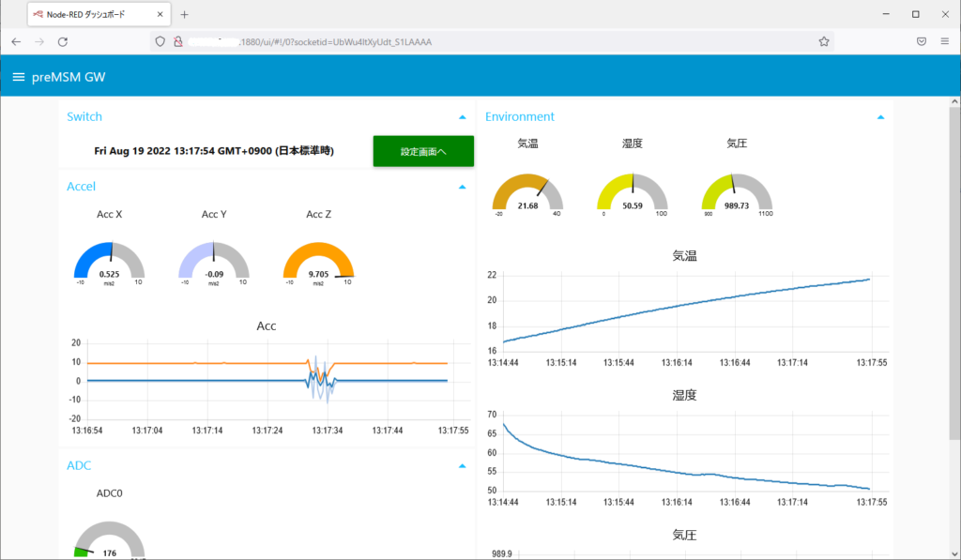
Task: Collapse the Environment group
Action: pyautogui.click(x=879, y=117)
